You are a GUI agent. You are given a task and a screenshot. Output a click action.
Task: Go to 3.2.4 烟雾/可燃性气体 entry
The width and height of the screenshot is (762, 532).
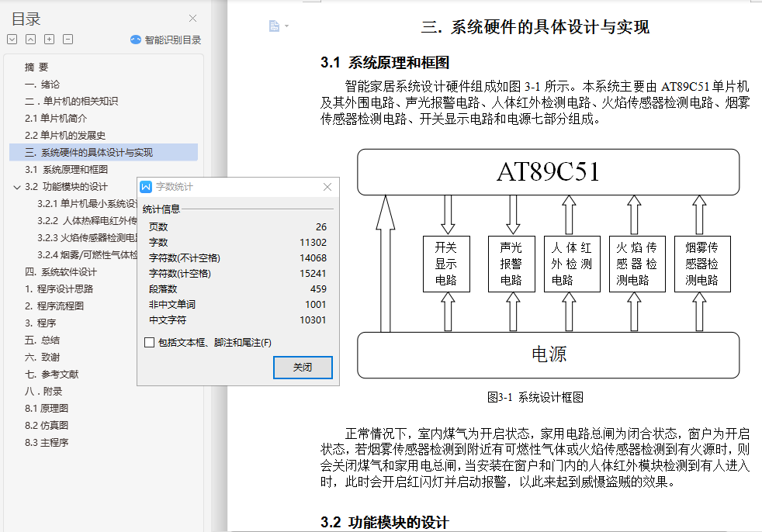click(x=88, y=254)
